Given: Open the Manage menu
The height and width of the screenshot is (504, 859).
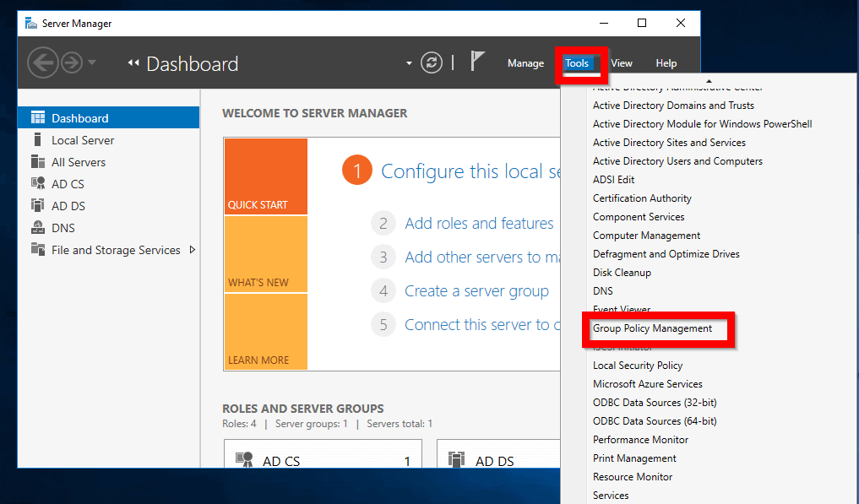Looking at the screenshot, I should [525, 63].
